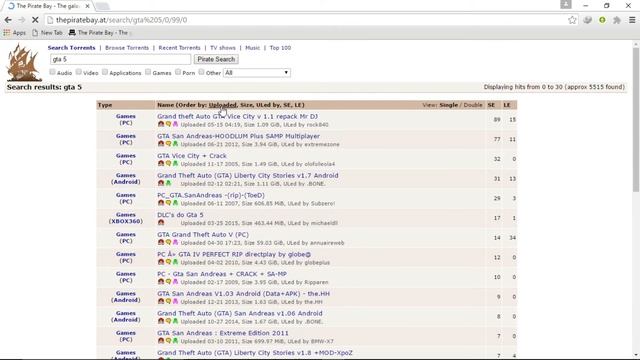
Task: Open the New Tab bookmark
Action: tap(47, 33)
